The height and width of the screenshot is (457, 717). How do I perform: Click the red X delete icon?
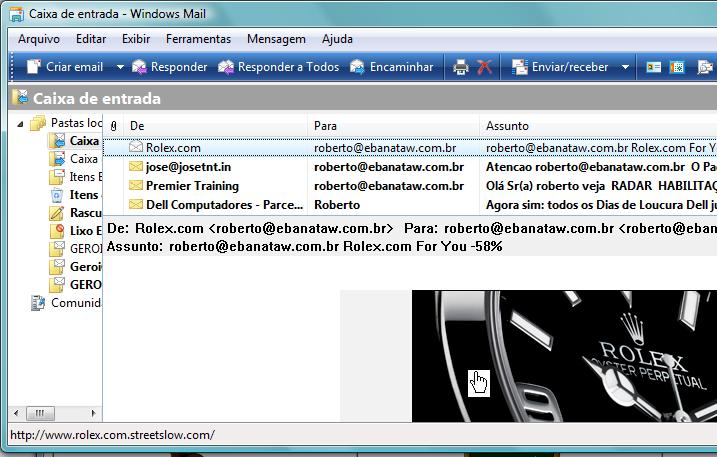coord(485,67)
